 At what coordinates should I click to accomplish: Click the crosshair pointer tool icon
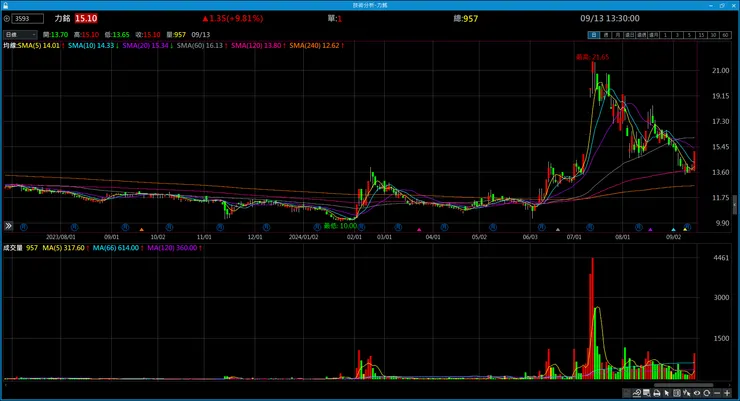point(687,393)
